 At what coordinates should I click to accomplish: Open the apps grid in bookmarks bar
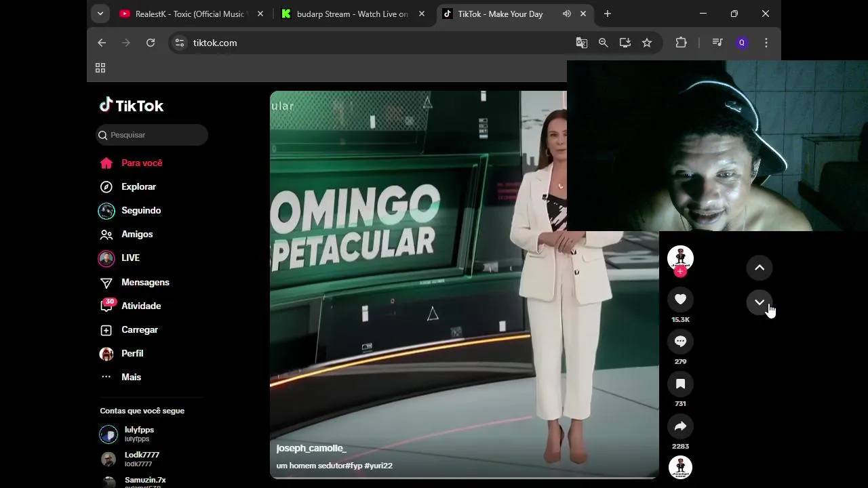point(100,68)
